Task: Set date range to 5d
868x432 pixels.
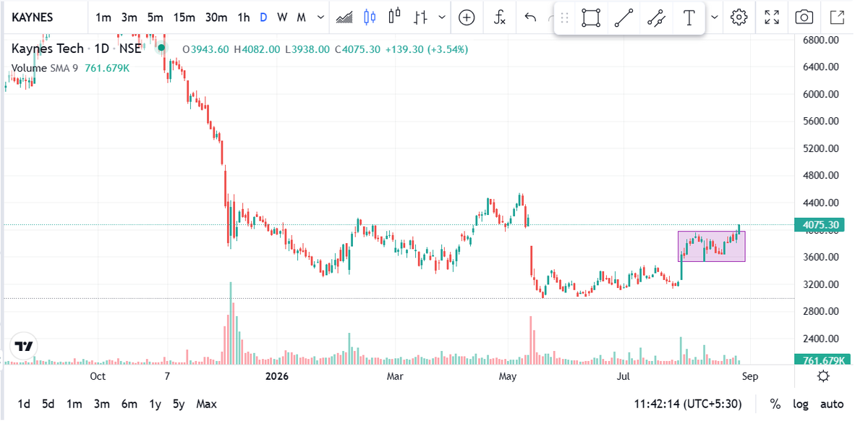Action: (x=48, y=404)
